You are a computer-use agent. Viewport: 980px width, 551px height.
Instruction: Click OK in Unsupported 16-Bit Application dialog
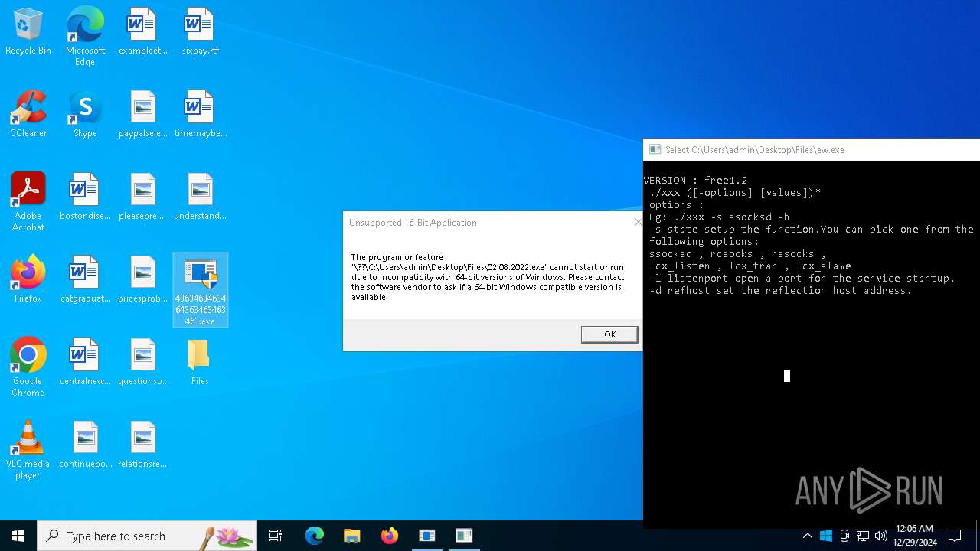click(609, 334)
